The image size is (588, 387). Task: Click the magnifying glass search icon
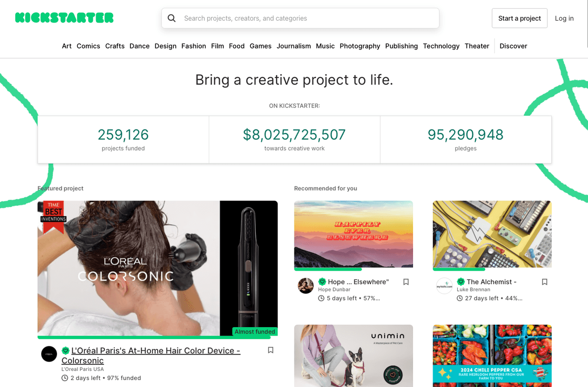coord(171,18)
